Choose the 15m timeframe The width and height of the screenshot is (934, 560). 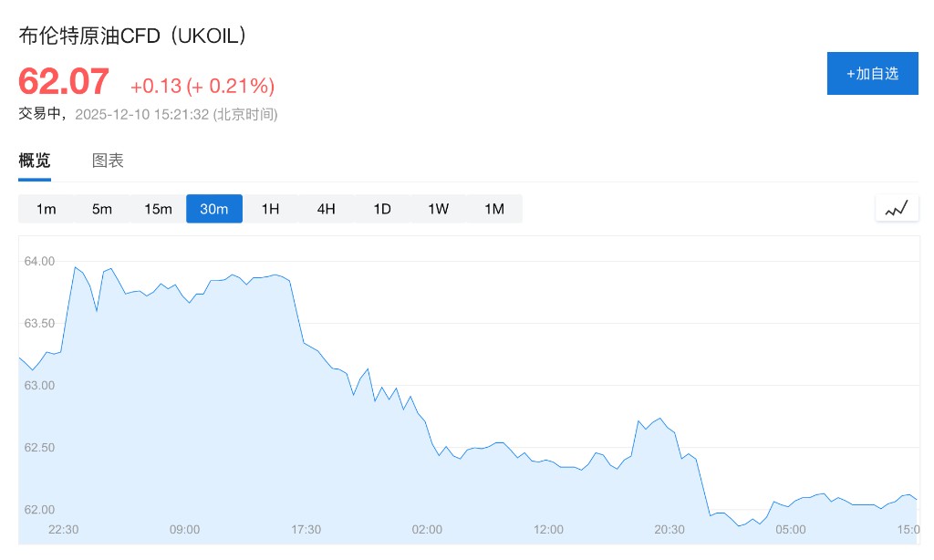(x=158, y=209)
